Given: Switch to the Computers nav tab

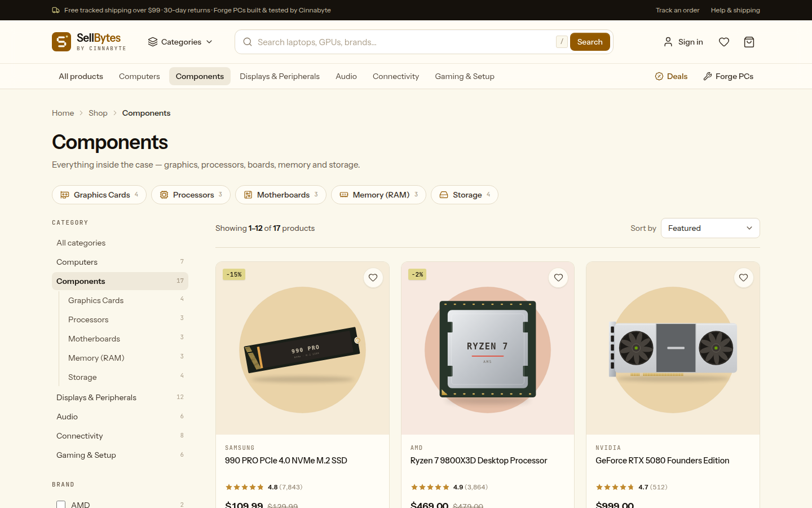Looking at the screenshot, I should click(139, 76).
